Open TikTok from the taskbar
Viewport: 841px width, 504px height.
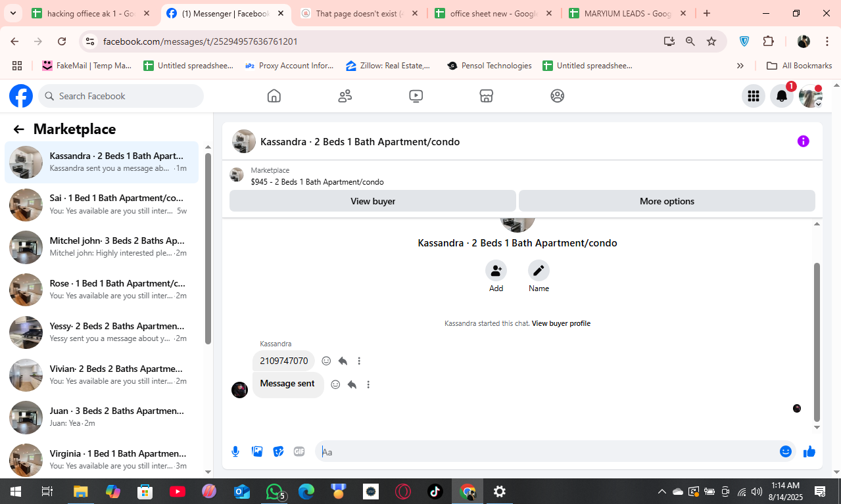(x=435, y=491)
